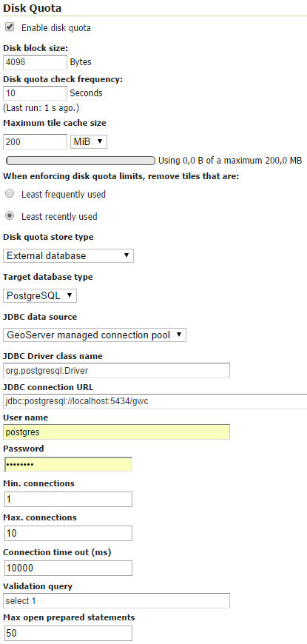Click the Disk block size field
Viewport: 307px width, 644px height.
point(35,62)
